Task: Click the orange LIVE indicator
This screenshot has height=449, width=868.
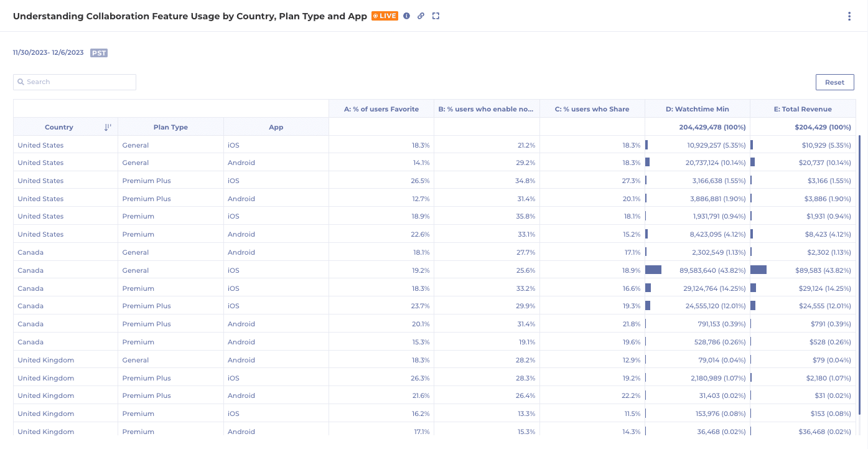Action: tap(385, 16)
